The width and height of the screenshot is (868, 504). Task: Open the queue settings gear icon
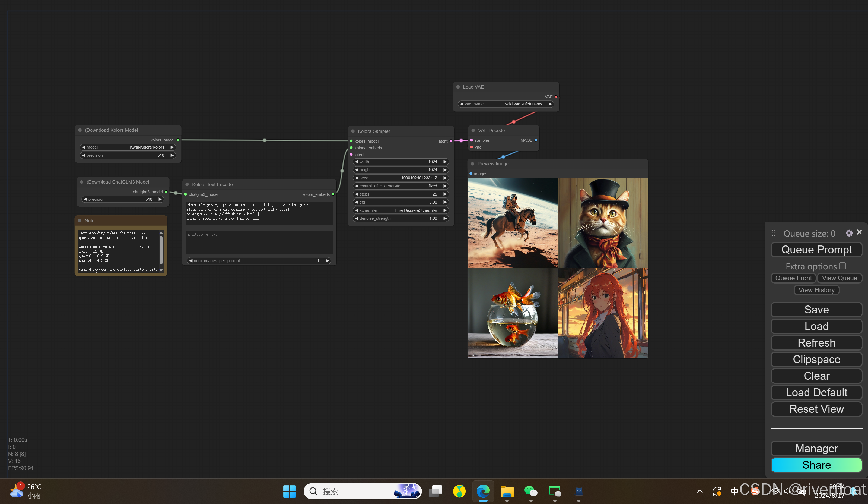tap(849, 233)
